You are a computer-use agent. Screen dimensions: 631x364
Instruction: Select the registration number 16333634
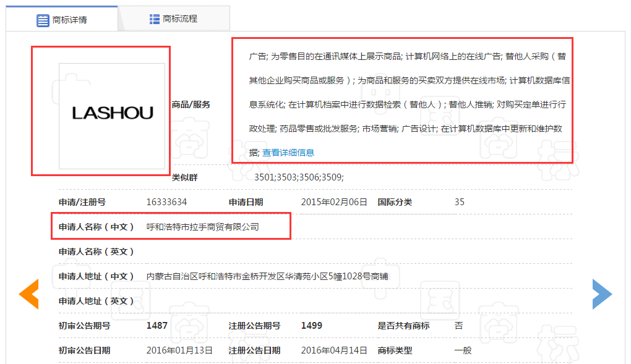(166, 202)
